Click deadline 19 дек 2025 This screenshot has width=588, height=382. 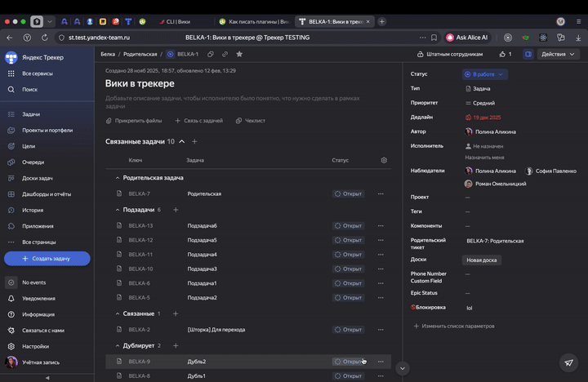tap(483, 118)
